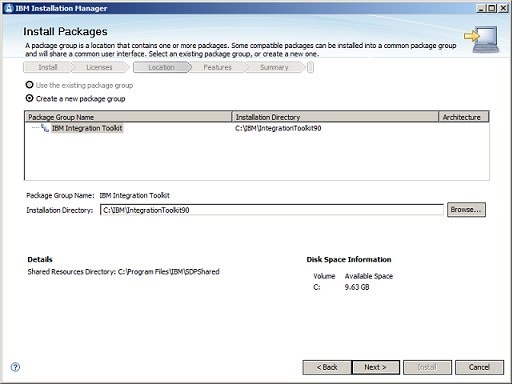The width and height of the screenshot is (512, 384).
Task: Click the IBM Installation Manager title bar icon
Action: [x=9, y=8]
